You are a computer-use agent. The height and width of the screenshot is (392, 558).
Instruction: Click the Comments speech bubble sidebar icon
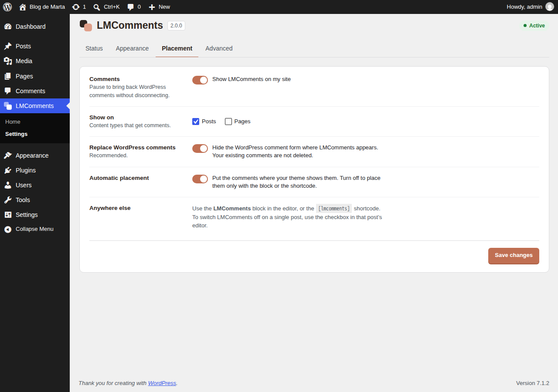click(x=8, y=91)
